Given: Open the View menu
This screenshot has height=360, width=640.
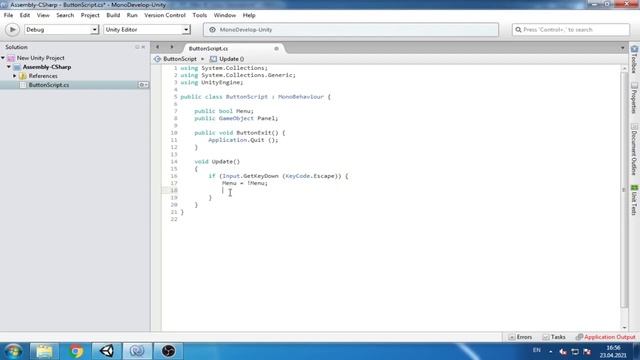Looking at the screenshot, I should tap(43, 15).
